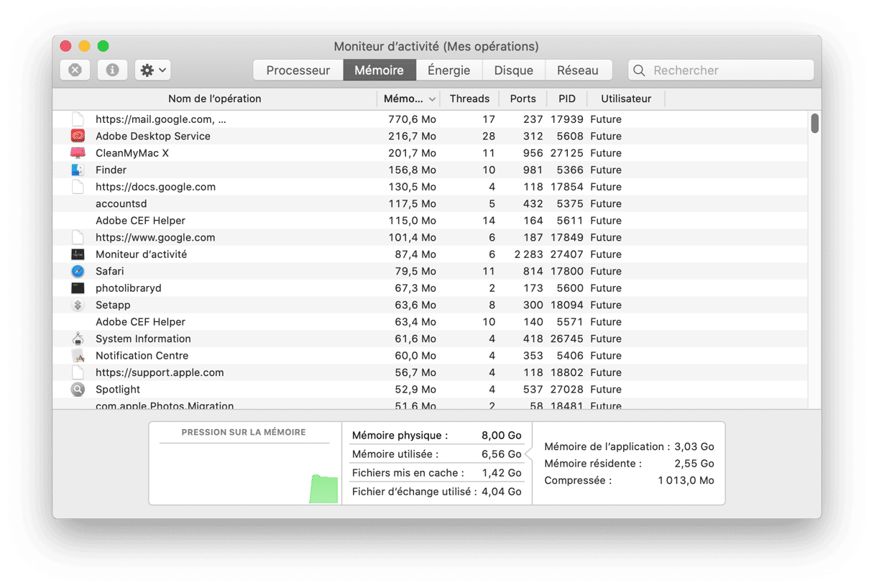Open the Énergie tab
874x588 pixels.
448,70
